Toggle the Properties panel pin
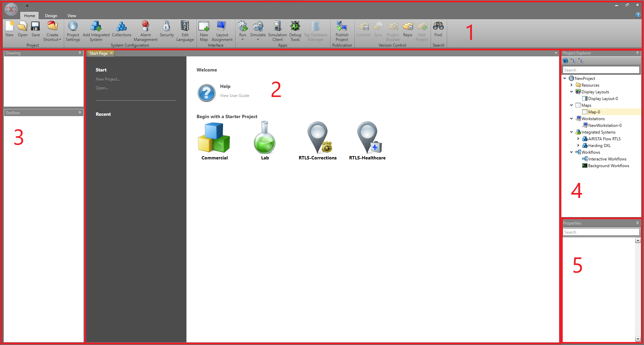Viewport: 644px width, 345px height. pyautogui.click(x=637, y=223)
